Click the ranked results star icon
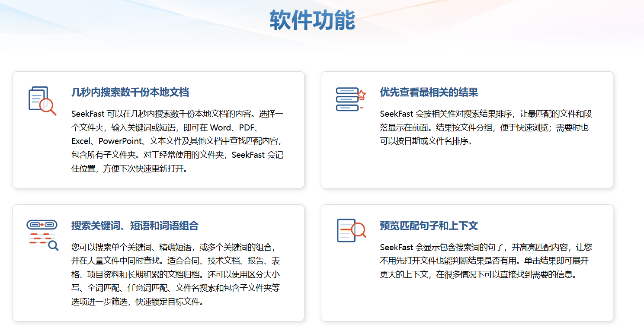The height and width of the screenshot is (334, 644). pos(351,99)
